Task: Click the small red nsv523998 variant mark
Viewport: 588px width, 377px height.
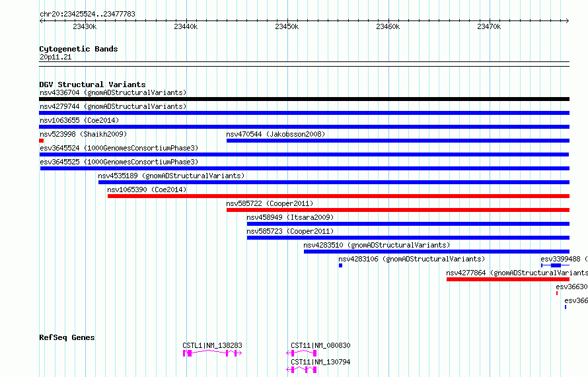Action: click(41, 141)
